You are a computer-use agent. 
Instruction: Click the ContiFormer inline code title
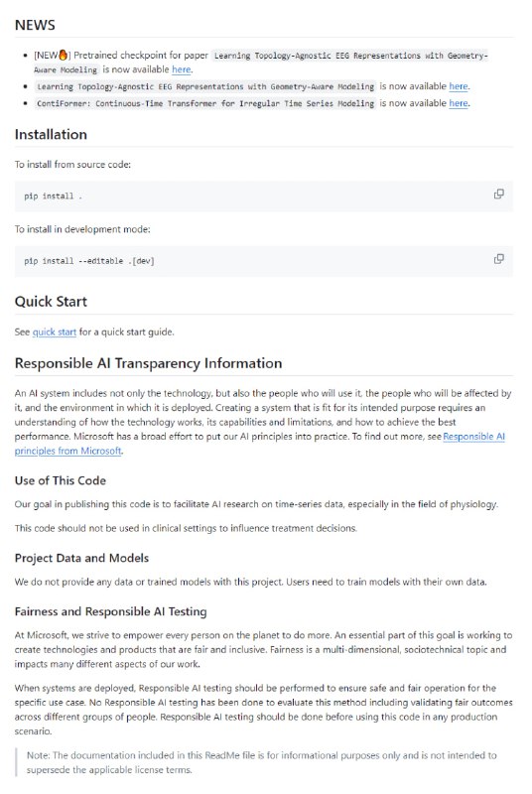pos(205,103)
